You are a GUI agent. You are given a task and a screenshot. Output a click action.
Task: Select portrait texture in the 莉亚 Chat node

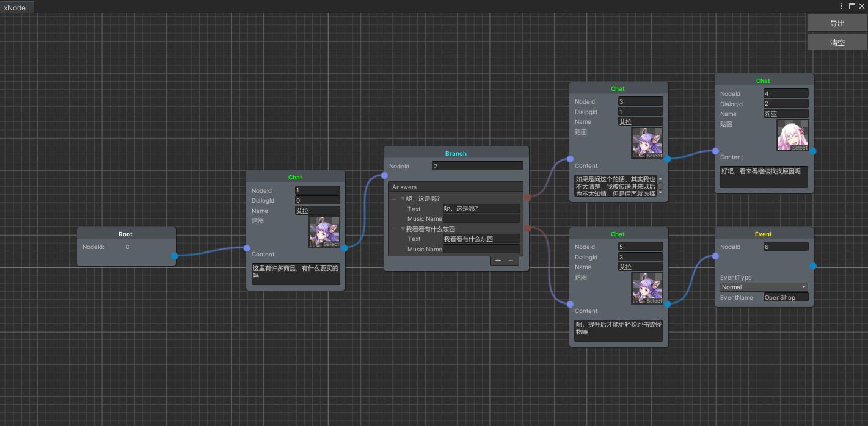(x=792, y=135)
